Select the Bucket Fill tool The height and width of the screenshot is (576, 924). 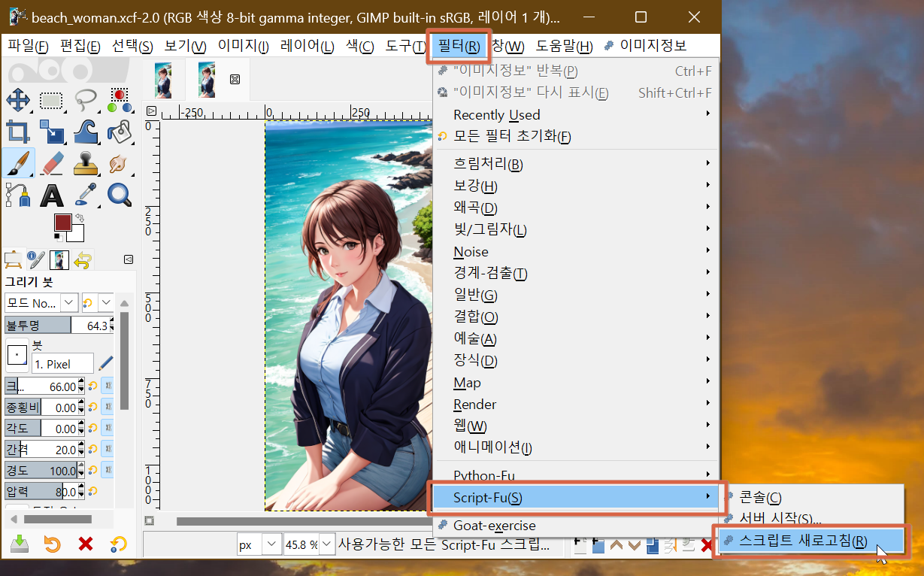point(119,132)
